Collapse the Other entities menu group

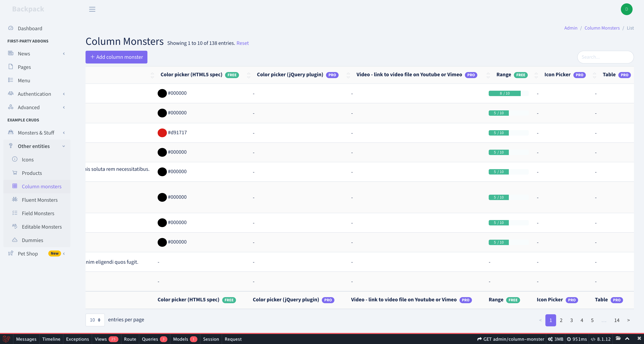click(64, 146)
